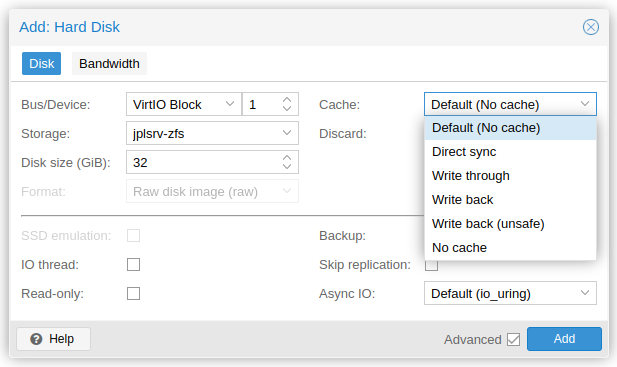Collapse the Cache dropdown arrow
Viewport: 617px width, 367px height.
pyautogui.click(x=585, y=104)
